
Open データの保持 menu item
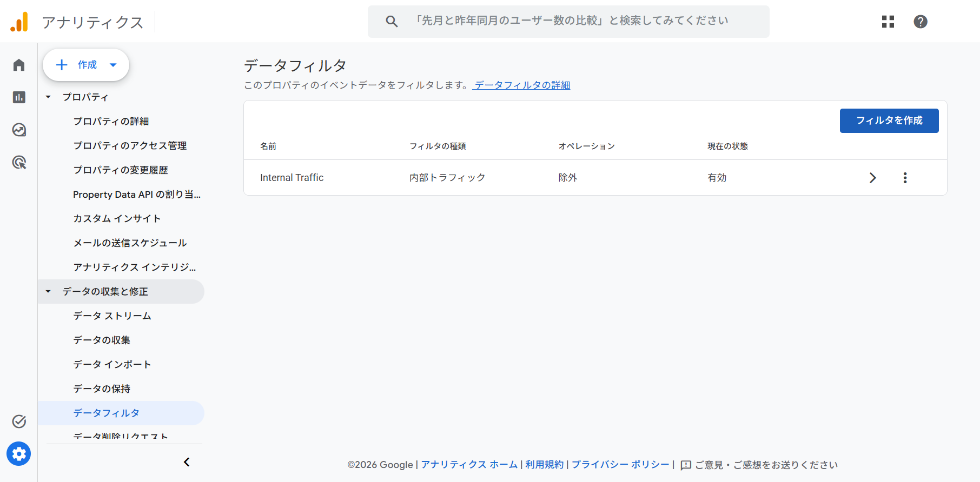[102, 389]
